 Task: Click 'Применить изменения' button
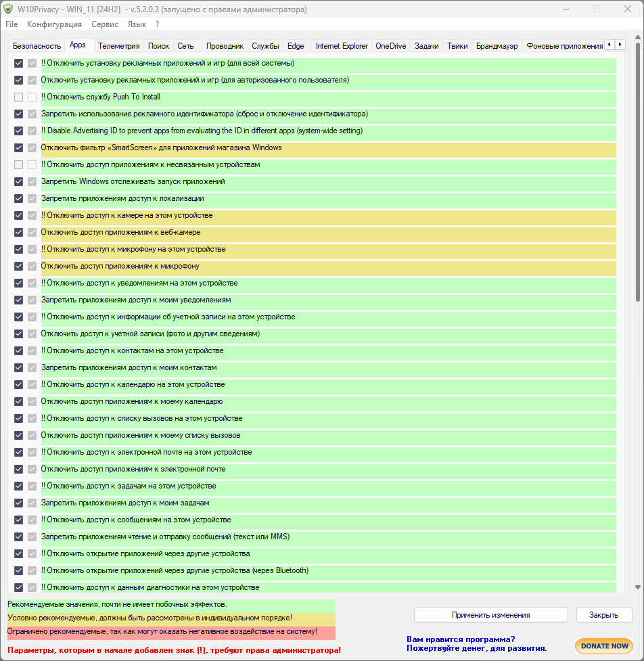point(491,614)
